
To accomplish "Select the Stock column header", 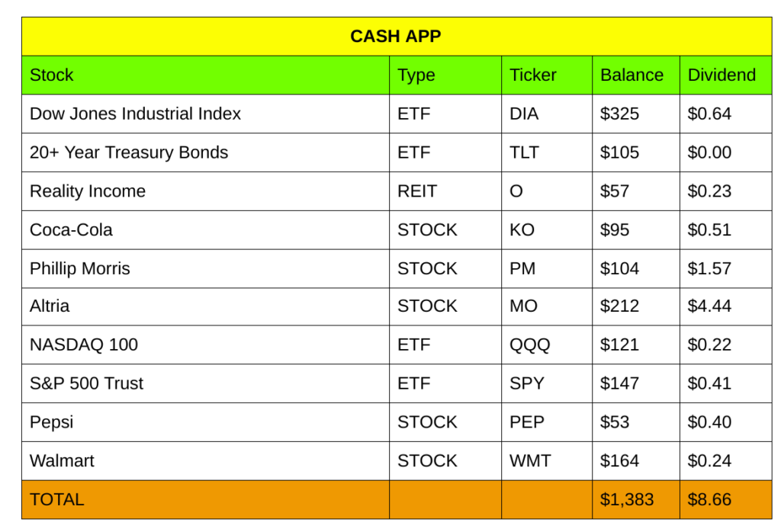I will 52,75.
